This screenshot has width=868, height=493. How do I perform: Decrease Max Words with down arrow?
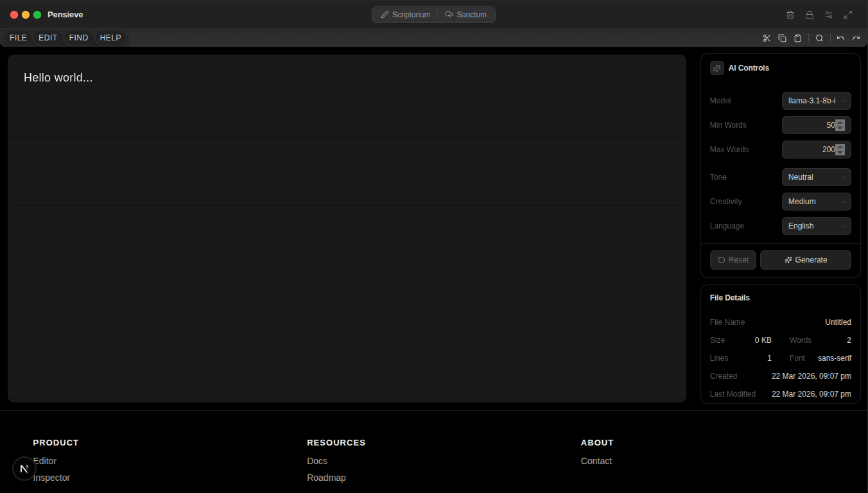[x=840, y=153]
